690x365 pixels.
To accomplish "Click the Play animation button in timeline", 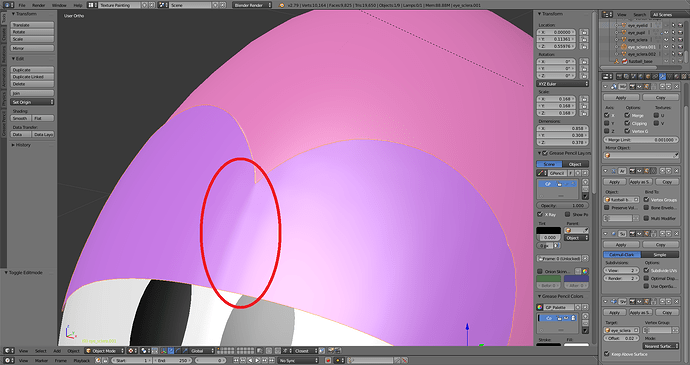I will tap(258, 361).
